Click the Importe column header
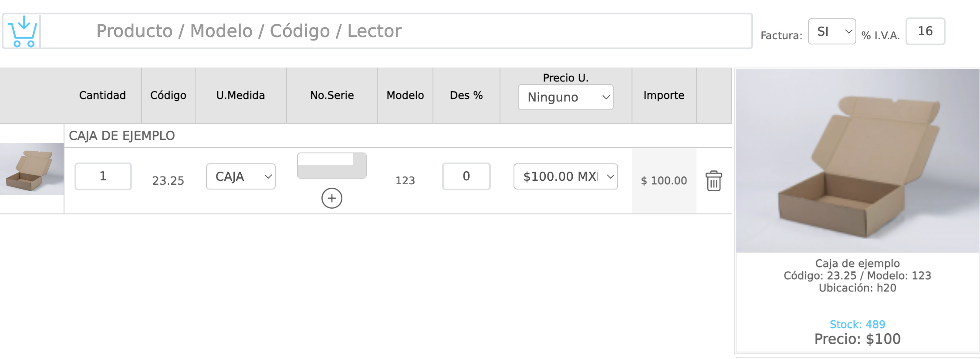The image size is (980, 359). click(664, 95)
